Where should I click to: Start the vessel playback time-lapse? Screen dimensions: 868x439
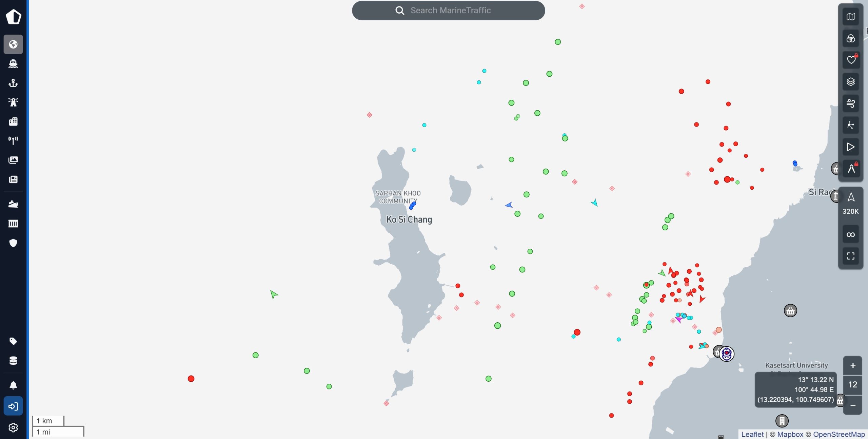pyautogui.click(x=850, y=147)
